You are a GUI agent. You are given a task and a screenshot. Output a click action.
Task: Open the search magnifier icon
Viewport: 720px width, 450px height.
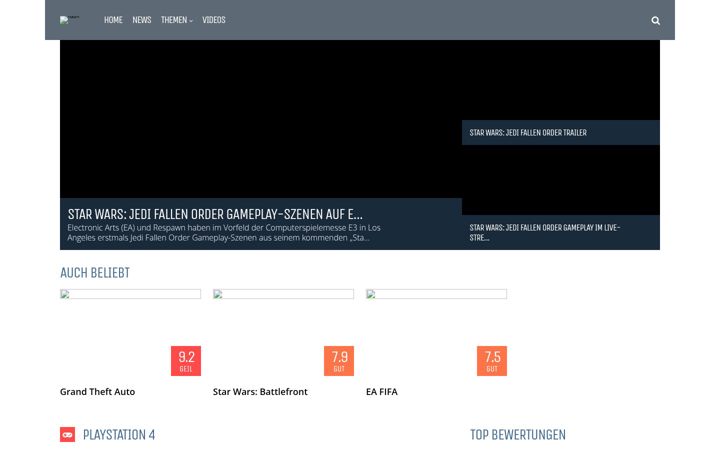(655, 20)
